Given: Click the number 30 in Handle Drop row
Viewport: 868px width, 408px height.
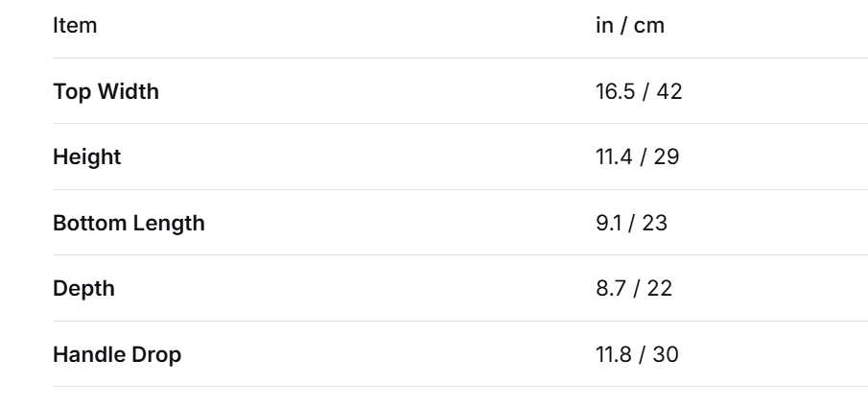Looking at the screenshot, I should tap(666, 354).
